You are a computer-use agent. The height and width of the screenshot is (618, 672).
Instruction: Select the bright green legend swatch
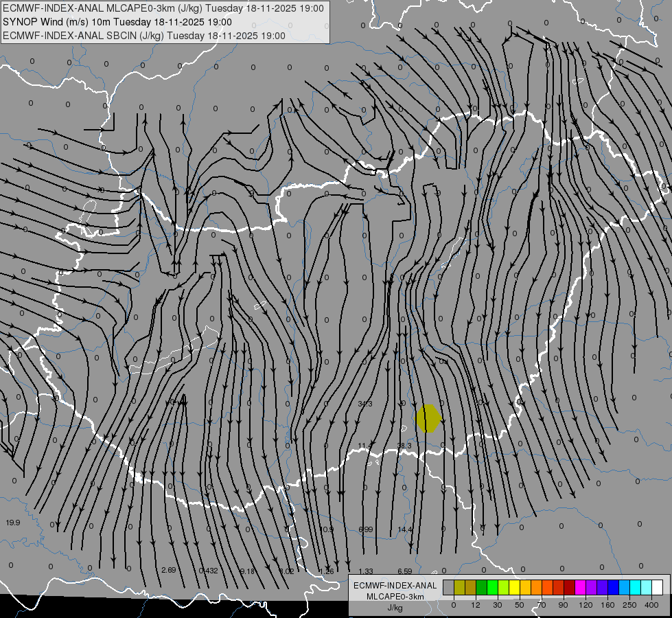[492, 587]
